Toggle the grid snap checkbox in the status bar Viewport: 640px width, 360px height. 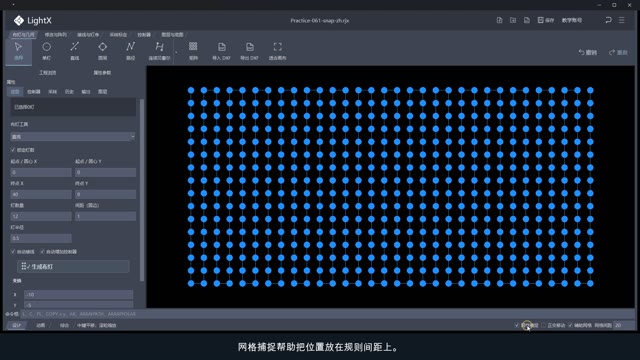coord(517,325)
